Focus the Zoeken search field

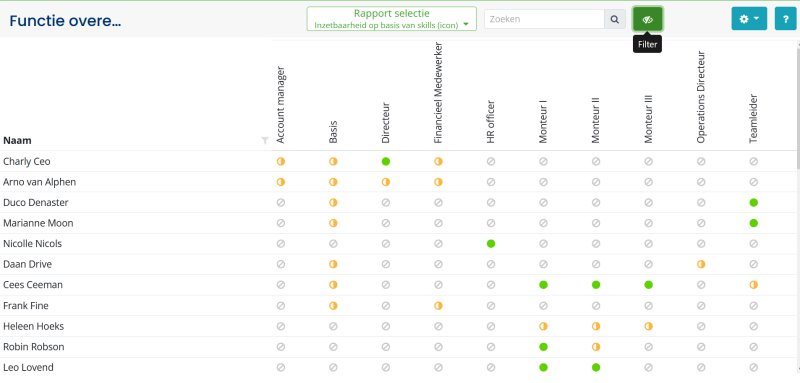point(544,19)
